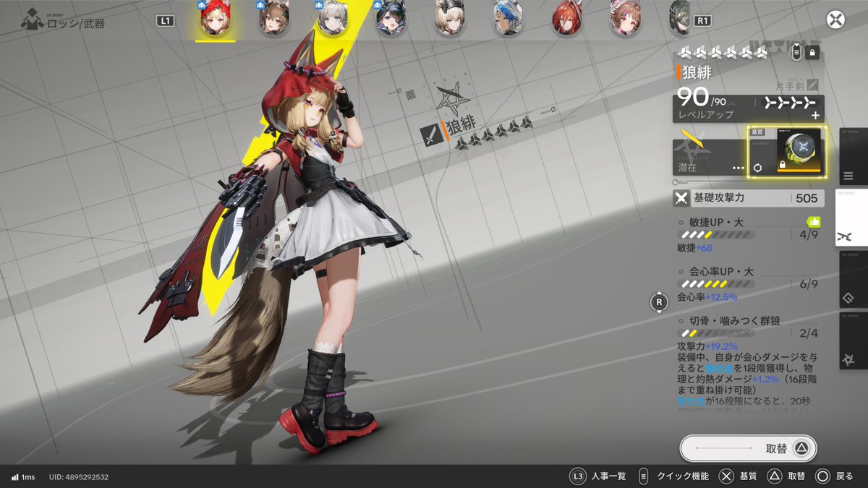Click the 基質 cross-button prompt in footer
Image resolution: width=868 pixels, height=488 pixels.
tap(738, 476)
